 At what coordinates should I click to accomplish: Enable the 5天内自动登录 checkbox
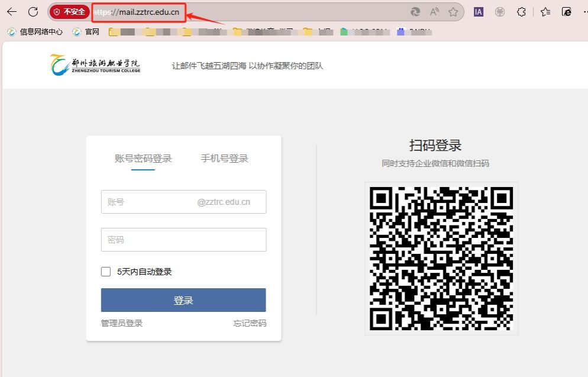tap(106, 272)
